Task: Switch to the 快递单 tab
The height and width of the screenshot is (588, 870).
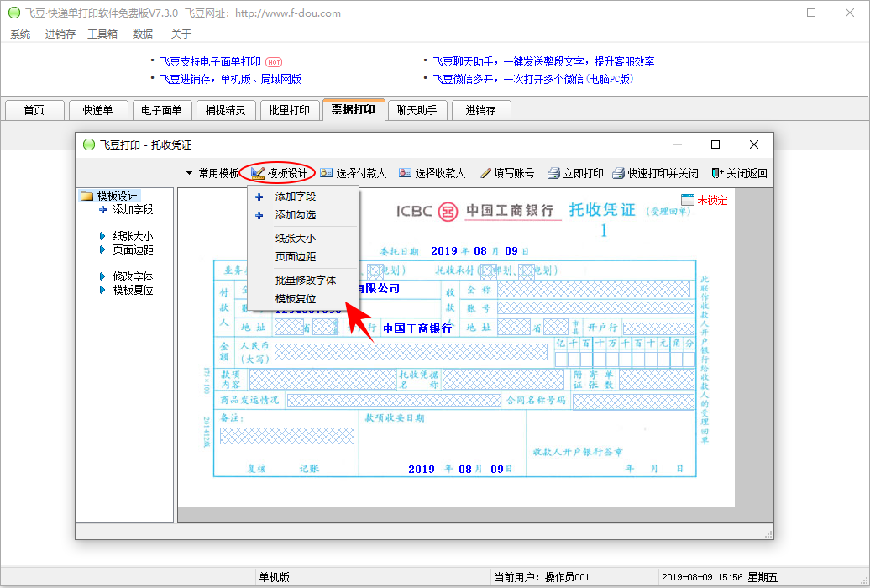Action: tap(98, 110)
